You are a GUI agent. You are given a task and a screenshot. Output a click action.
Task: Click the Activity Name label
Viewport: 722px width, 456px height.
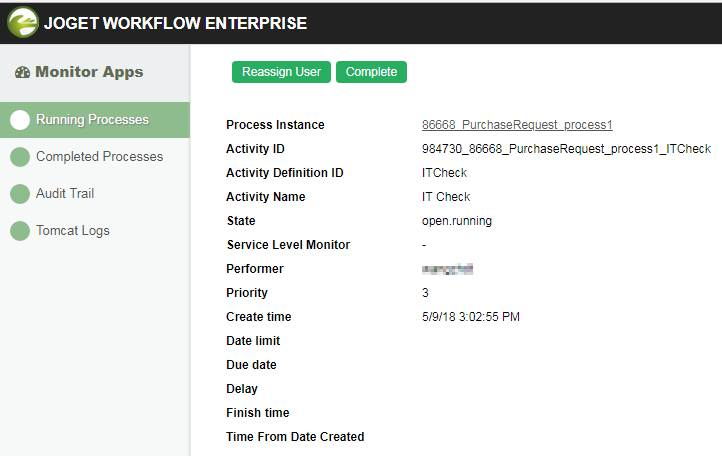266,197
